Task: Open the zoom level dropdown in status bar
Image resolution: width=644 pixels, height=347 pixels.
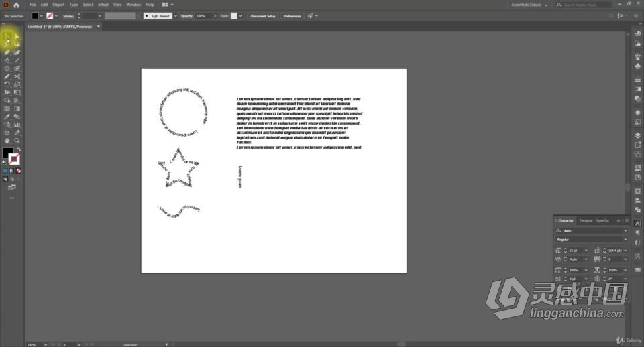Action: [x=45, y=344]
